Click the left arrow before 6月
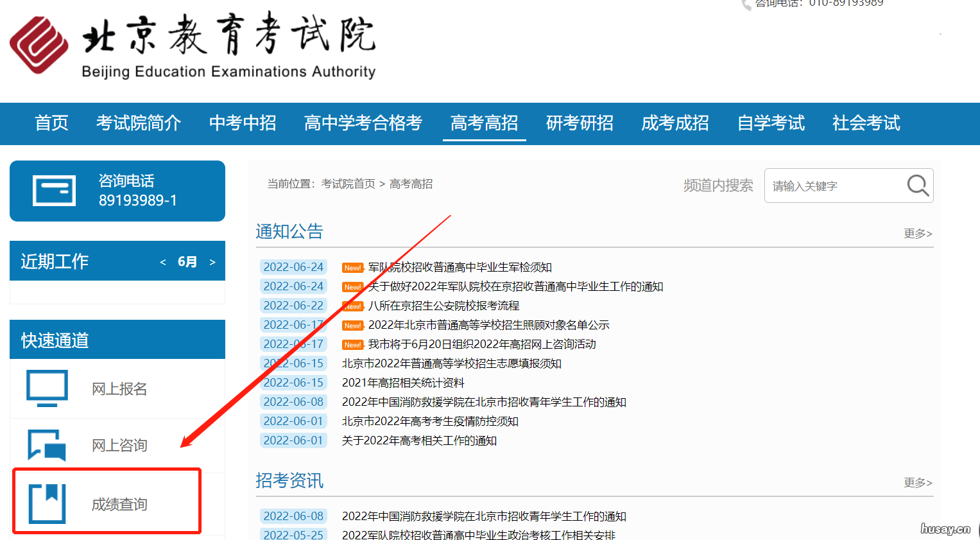The image size is (980, 540). [163, 261]
